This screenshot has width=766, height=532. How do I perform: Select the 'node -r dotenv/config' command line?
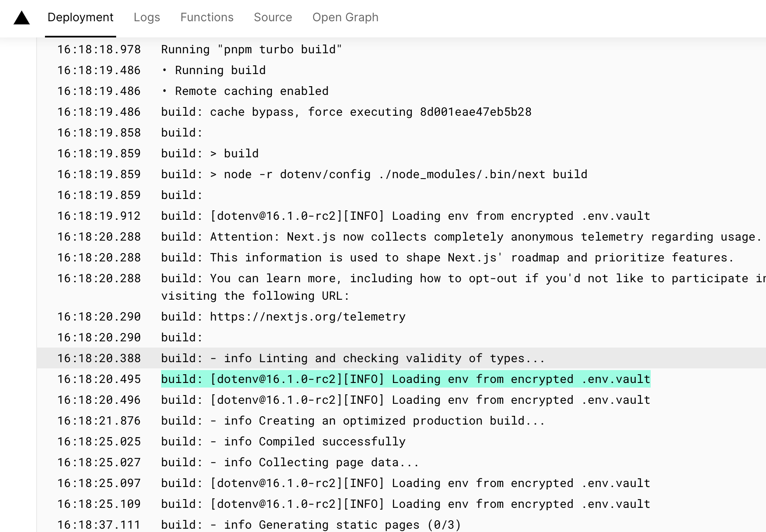[374, 174]
